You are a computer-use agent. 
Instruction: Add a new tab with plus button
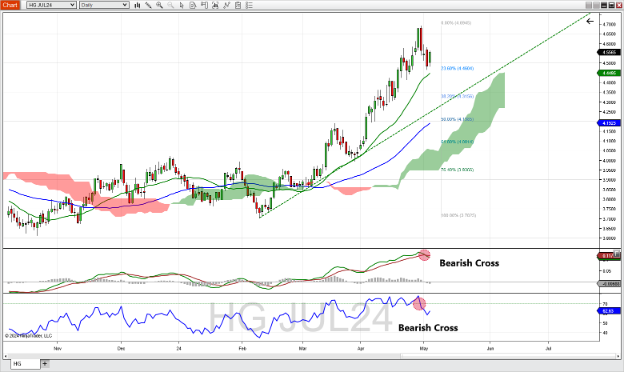[45, 364]
